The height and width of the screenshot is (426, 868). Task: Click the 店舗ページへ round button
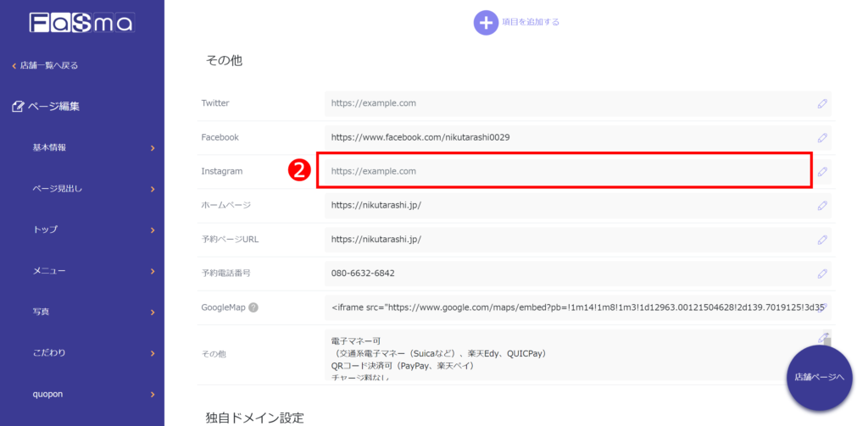[x=818, y=378]
